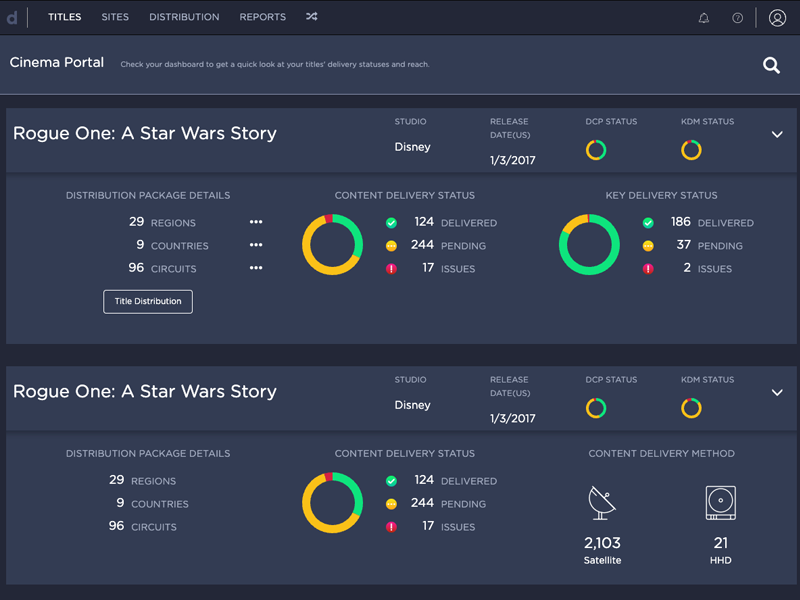Select the "186 DELIVERED" key delivery count

(712, 222)
